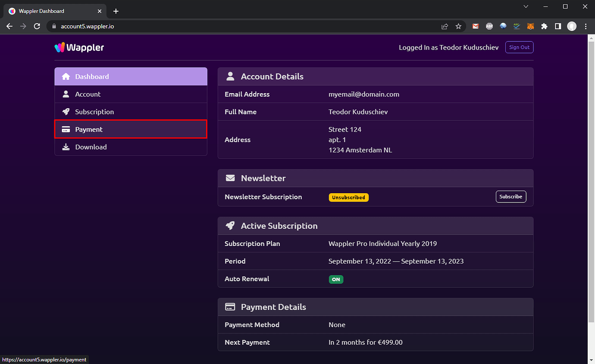Screen dimensions: 595x364
Task: Click the Gmail extension icon
Action: click(x=476, y=26)
